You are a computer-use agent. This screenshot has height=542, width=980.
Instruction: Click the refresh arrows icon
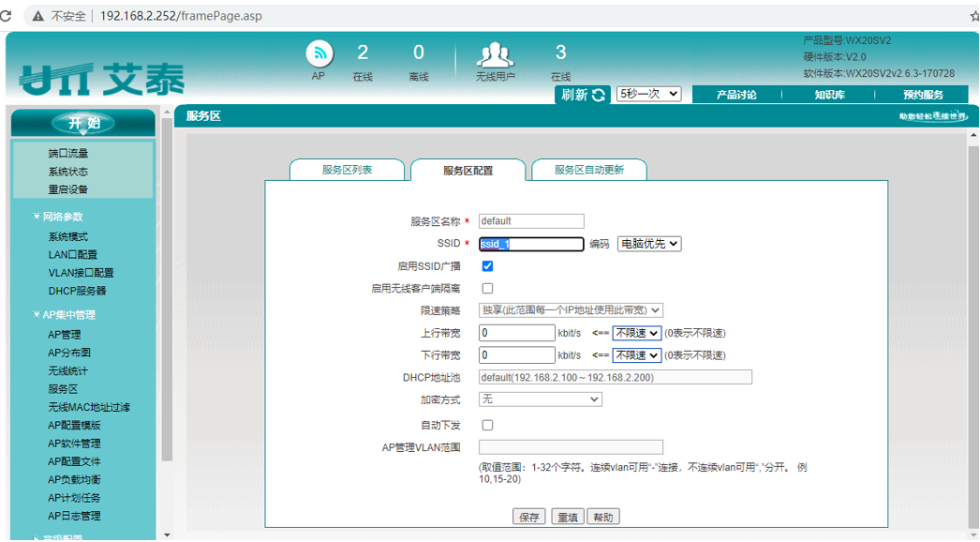(599, 95)
